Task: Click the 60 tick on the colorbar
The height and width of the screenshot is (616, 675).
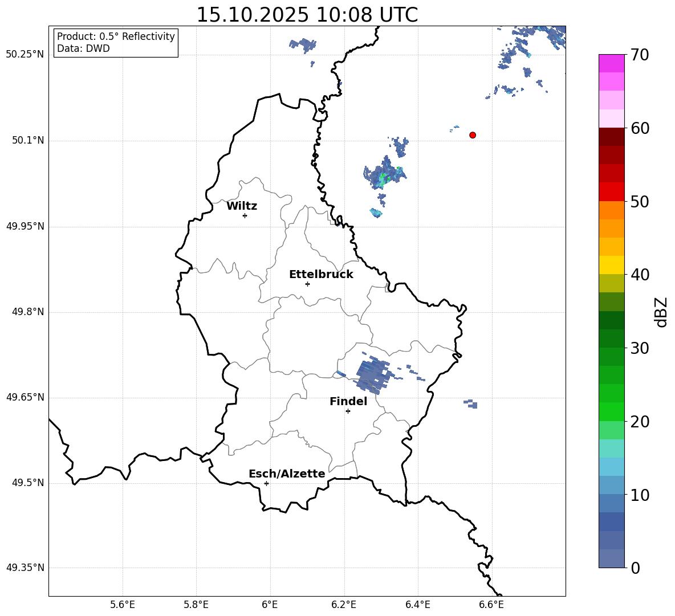Action: [x=640, y=128]
